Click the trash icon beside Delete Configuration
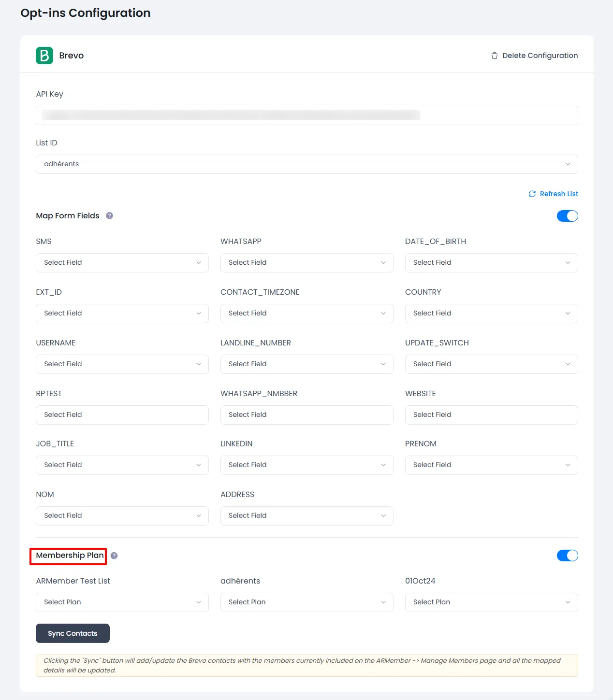The height and width of the screenshot is (700, 613). (494, 56)
